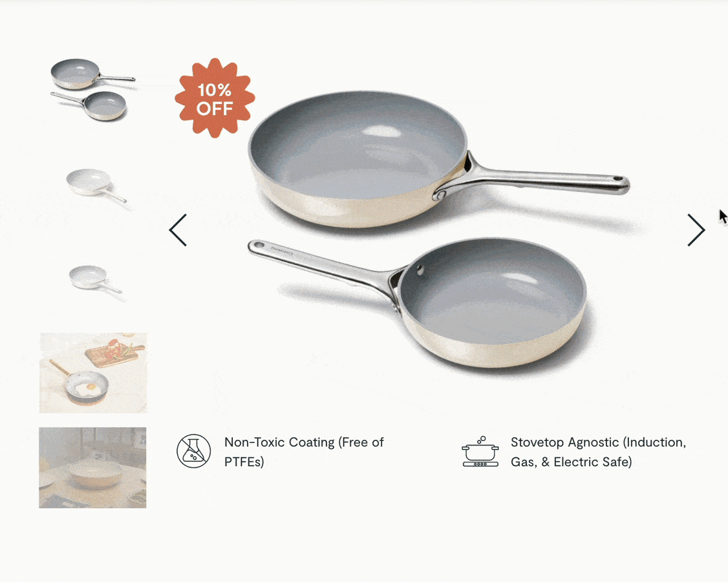This screenshot has height=582, width=728.
Task: Click the crossed-out flask non-toxic icon
Action: [193, 451]
